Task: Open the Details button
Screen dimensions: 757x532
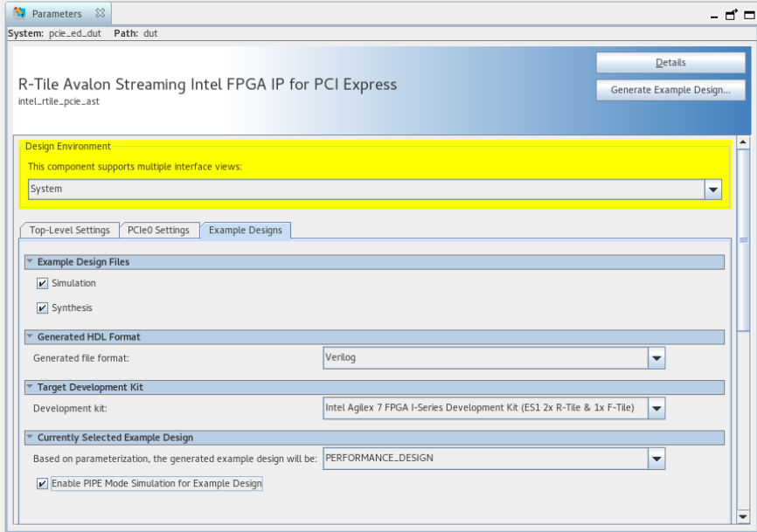Action: pyautogui.click(x=670, y=62)
